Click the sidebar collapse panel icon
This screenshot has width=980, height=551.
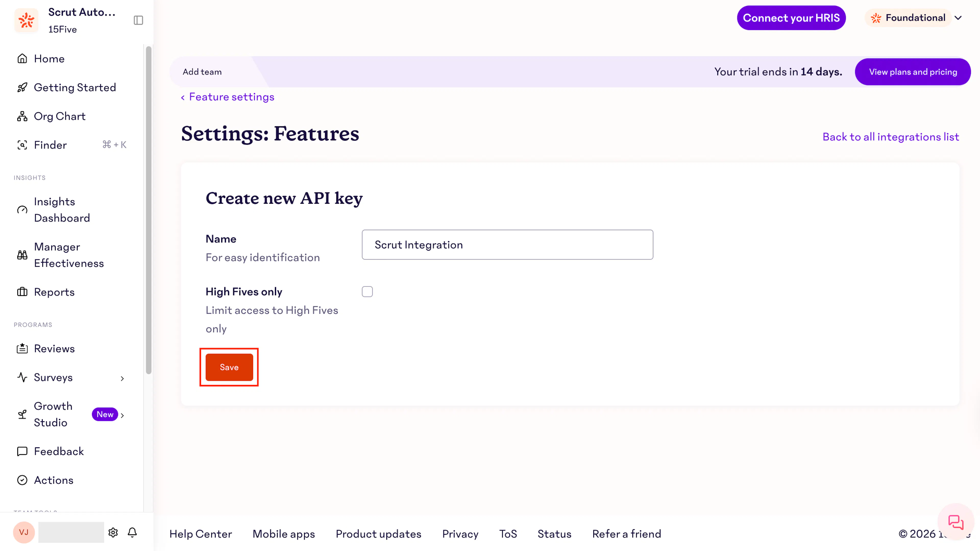coord(138,20)
